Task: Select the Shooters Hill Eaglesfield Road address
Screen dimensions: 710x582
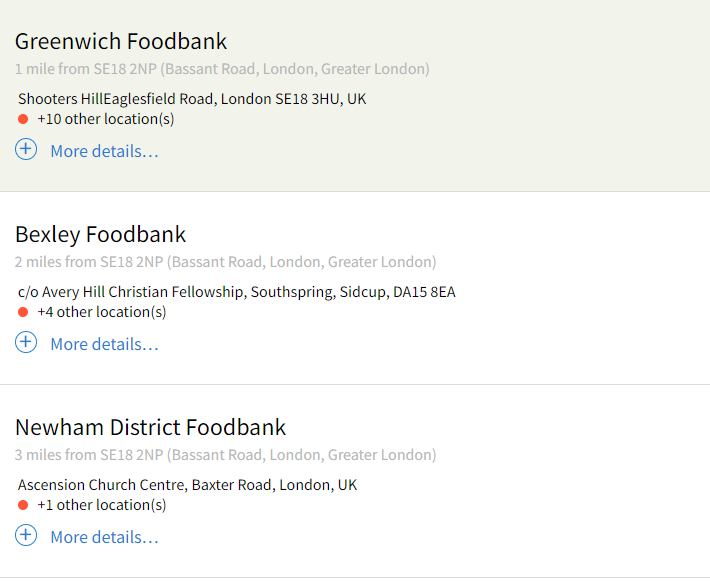Action: coord(192,99)
